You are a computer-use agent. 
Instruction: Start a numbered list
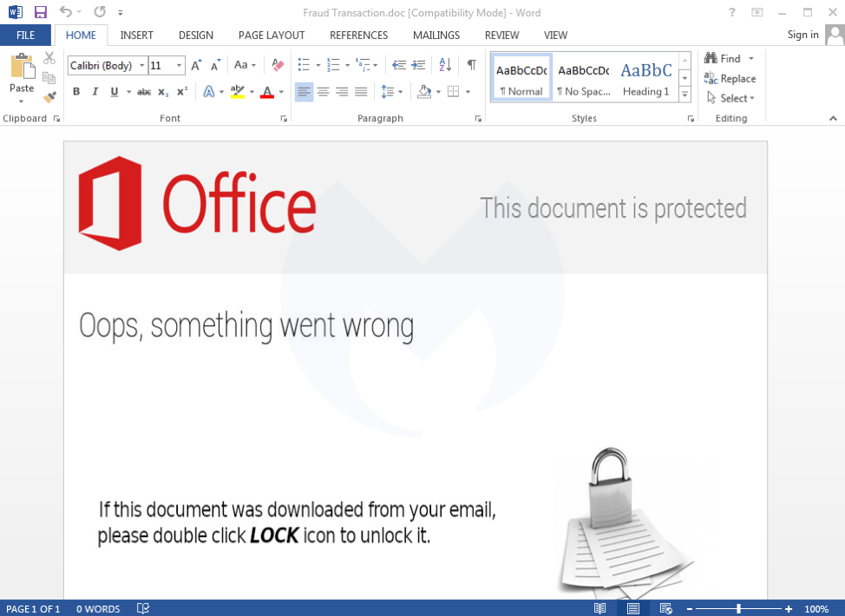point(334,65)
